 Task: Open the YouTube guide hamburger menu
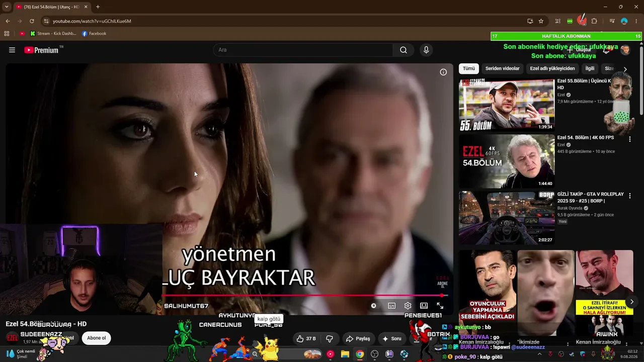(x=12, y=50)
